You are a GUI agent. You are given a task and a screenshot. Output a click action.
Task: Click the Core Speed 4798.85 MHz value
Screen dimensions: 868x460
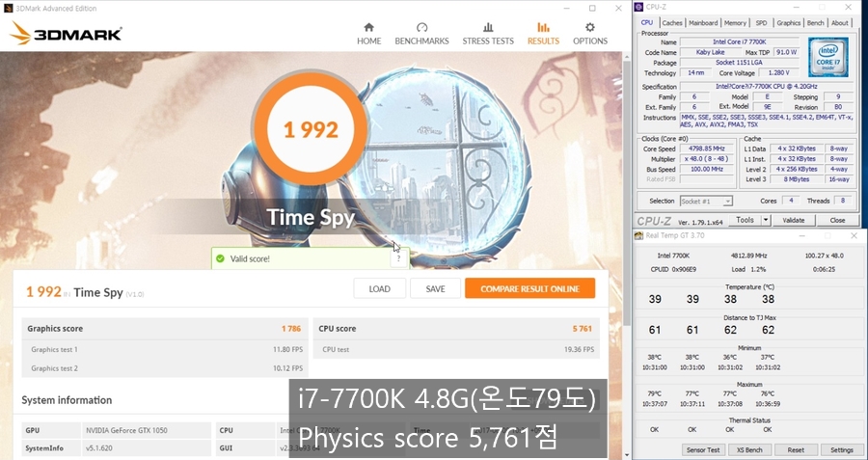point(707,149)
